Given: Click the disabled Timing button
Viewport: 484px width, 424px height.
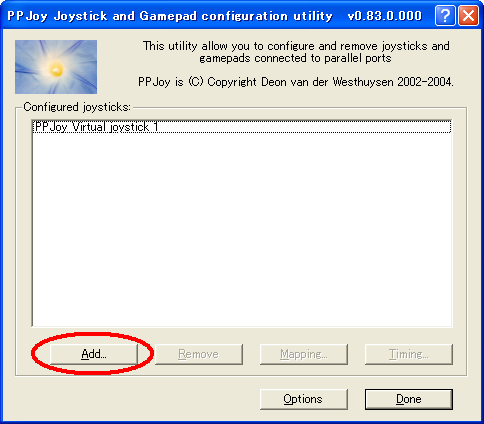Looking at the screenshot, I should tap(409, 354).
